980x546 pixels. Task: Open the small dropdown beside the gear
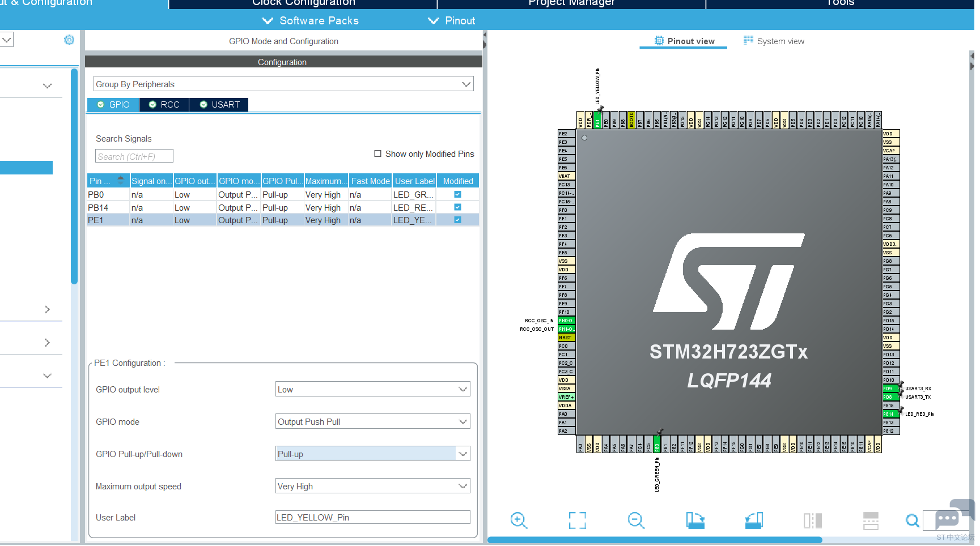[7, 40]
